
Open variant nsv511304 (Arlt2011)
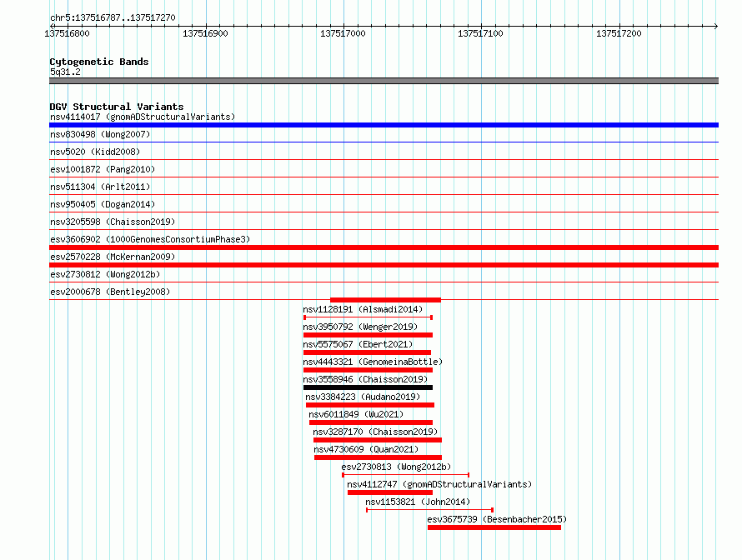coord(100,187)
